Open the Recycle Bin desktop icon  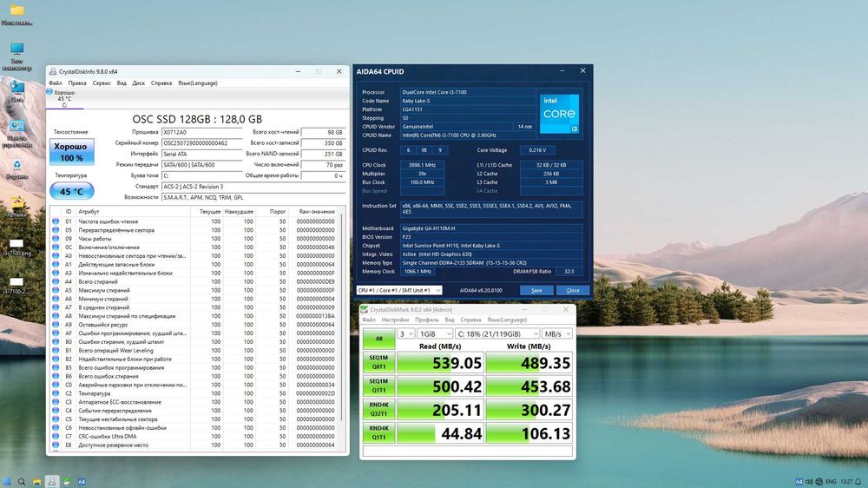tap(16, 165)
